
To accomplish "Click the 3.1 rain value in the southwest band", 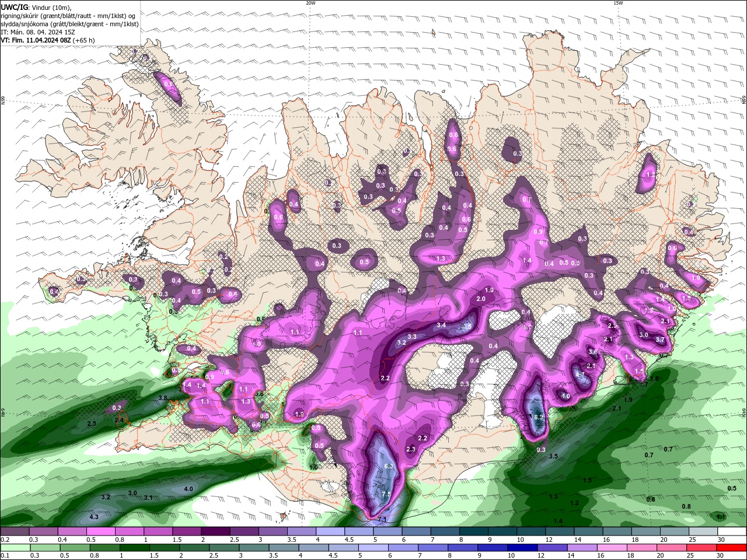I will tap(148, 498).
